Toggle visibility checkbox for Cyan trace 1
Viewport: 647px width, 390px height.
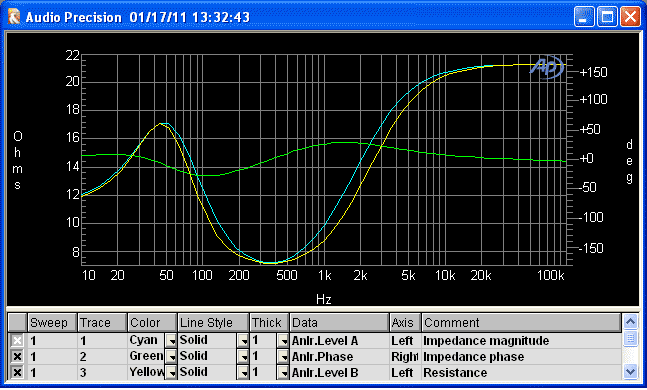tap(17, 340)
